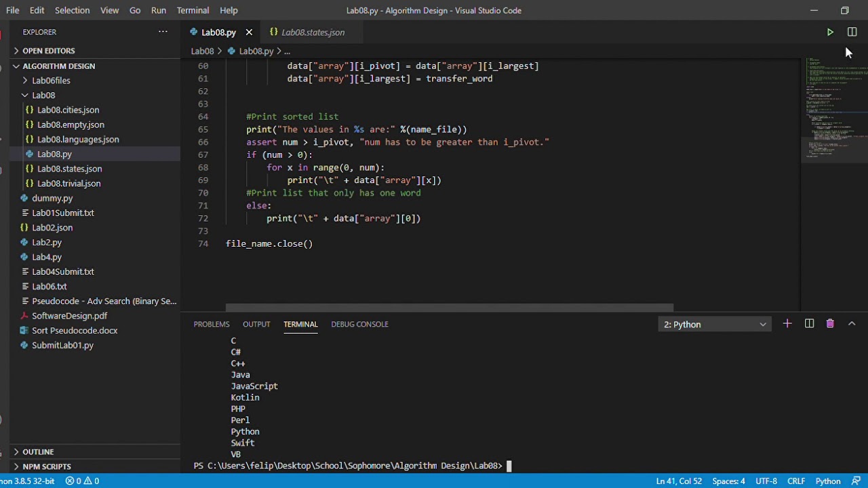The image size is (868, 488).
Task: Click line number 74 in the gutter
Action: coord(203,244)
